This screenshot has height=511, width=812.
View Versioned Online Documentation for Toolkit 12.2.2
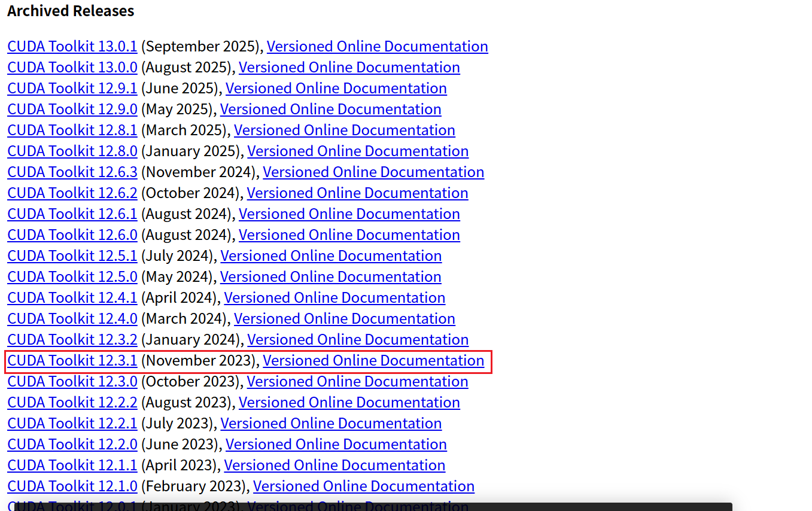click(x=349, y=402)
